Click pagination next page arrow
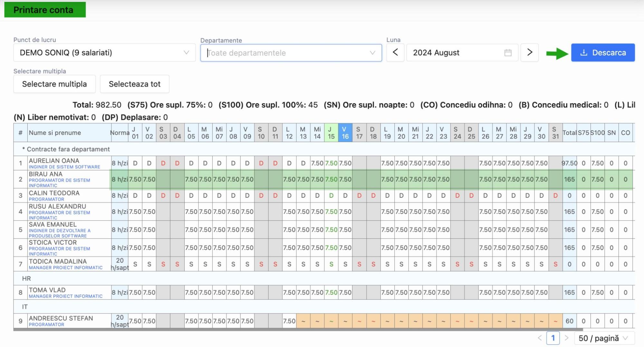Viewport: 644px width, 347px height. click(566, 338)
